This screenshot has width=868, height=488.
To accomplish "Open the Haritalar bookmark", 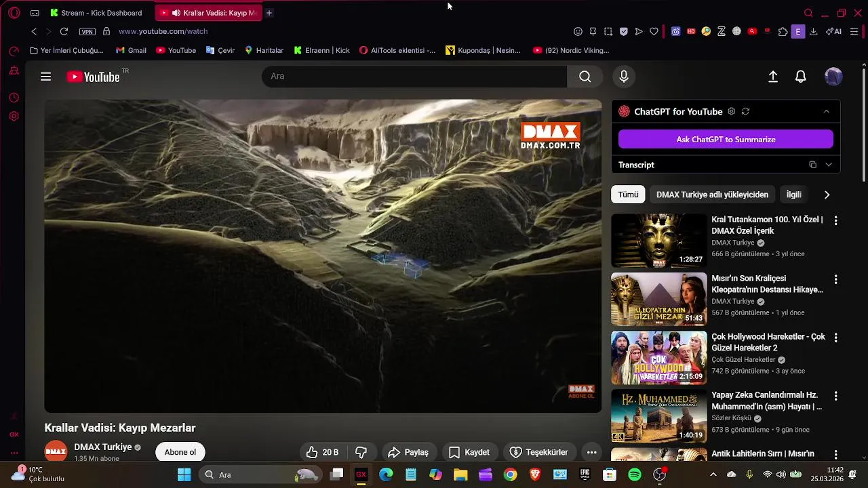I will click(x=264, y=50).
